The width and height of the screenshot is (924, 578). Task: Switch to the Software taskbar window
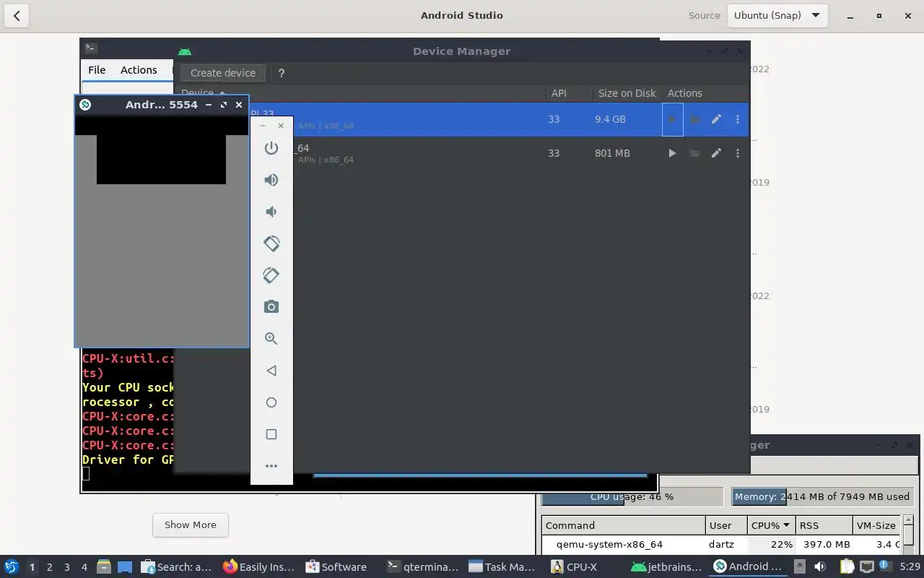[336, 566]
